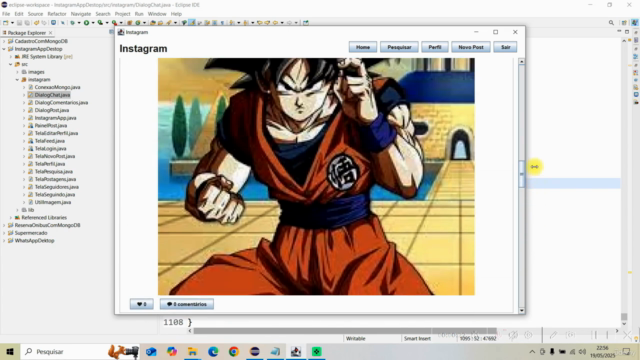
Task: Click the green Run button in the Eclipse toolbar
Action: point(86,23)
